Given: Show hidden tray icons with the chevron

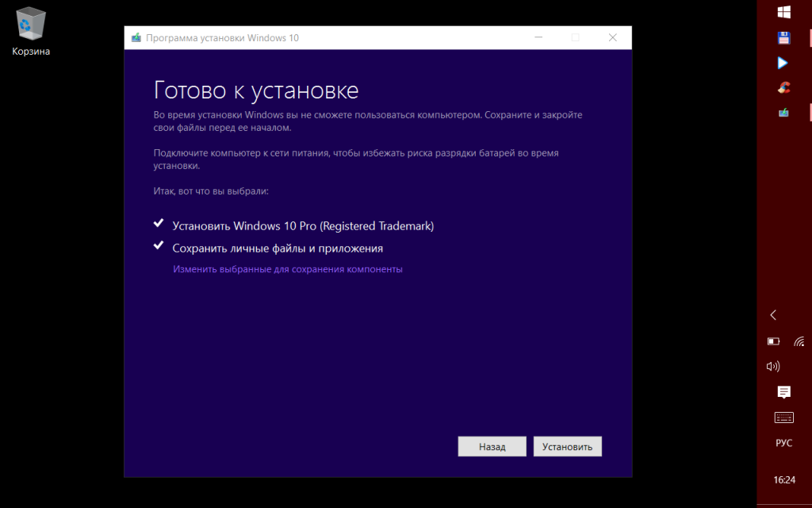Looking at the screenshot, I should 773,314.
